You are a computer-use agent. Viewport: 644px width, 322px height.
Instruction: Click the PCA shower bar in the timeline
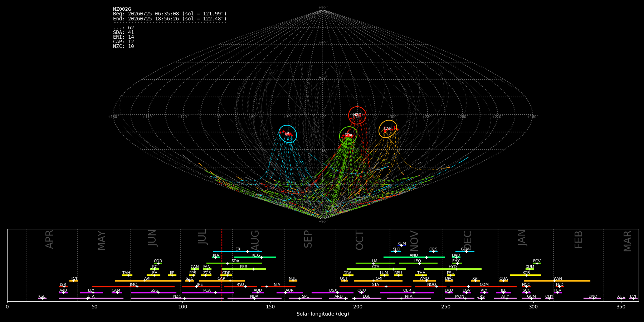[208, 293]
